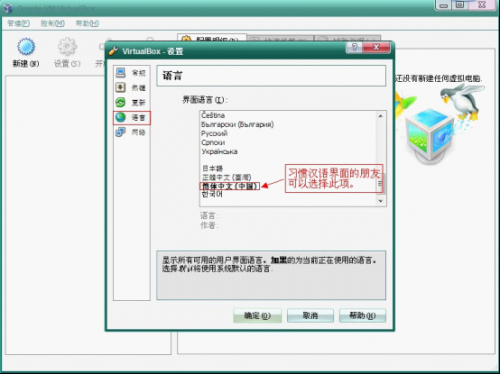The height and width of the screenshot is (374, 500).
Task: Click language list scroll down arrow
Action: click(x=381, y=201)
